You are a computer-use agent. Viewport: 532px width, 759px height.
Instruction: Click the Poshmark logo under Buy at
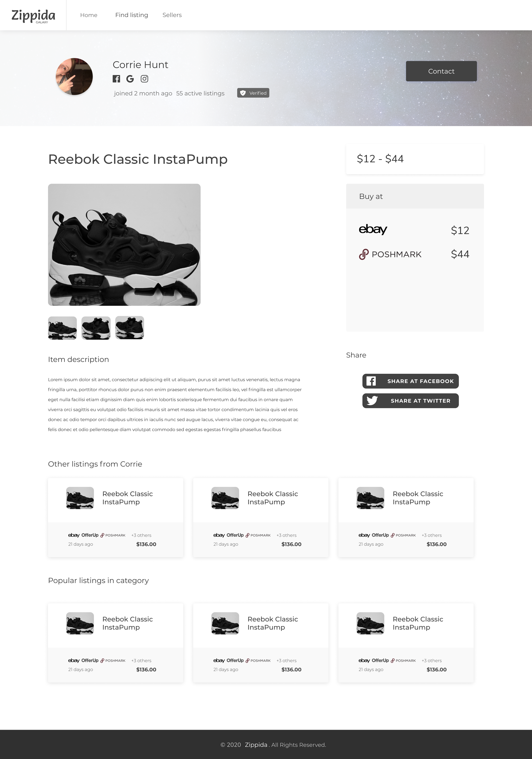pos(390,254)
